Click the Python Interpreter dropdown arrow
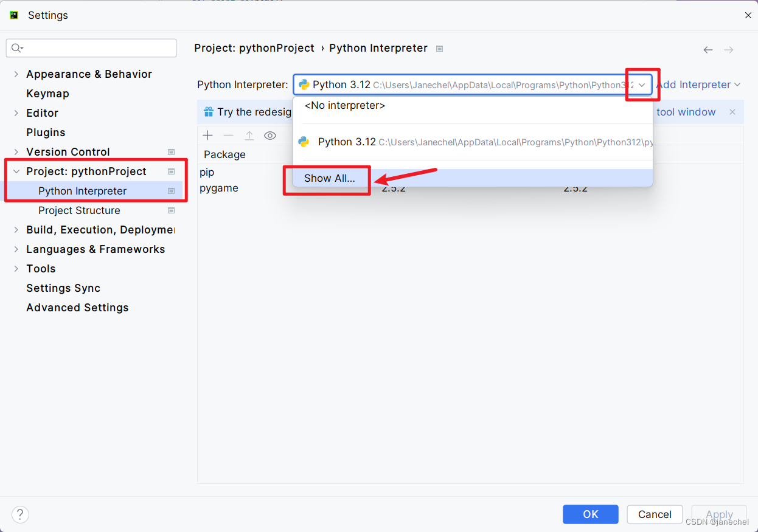 [x=642, y=85]
